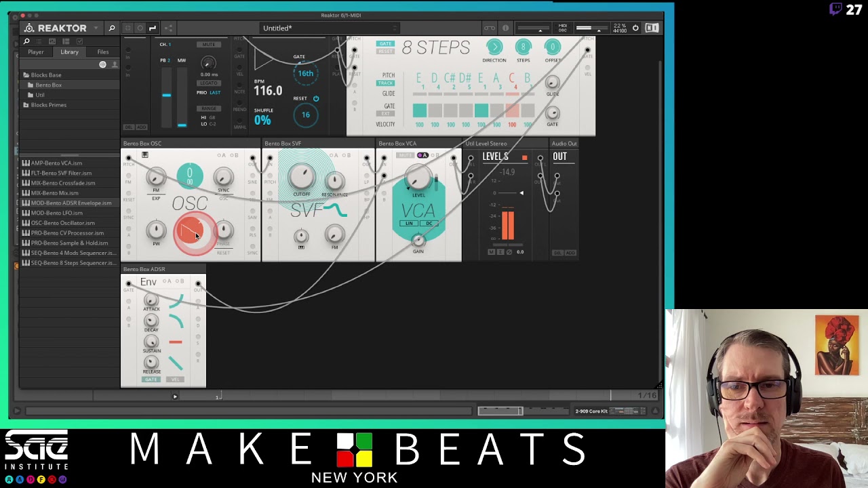Image resolution: width=868 pixels, height=488 pixels.
Task: Toggle the TRACK button under PITCH
Action: coord(385,83)
